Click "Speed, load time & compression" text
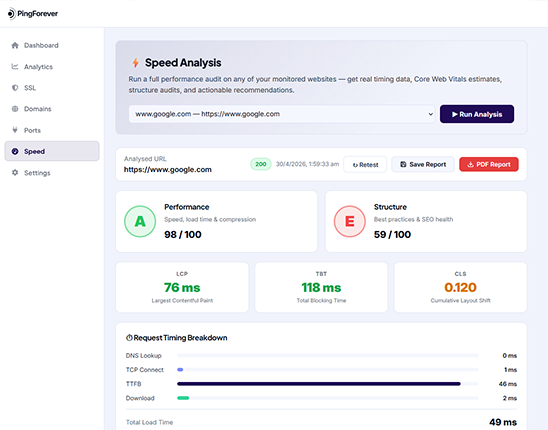This screenshot has height=430, width=548. tap(210, 220)
